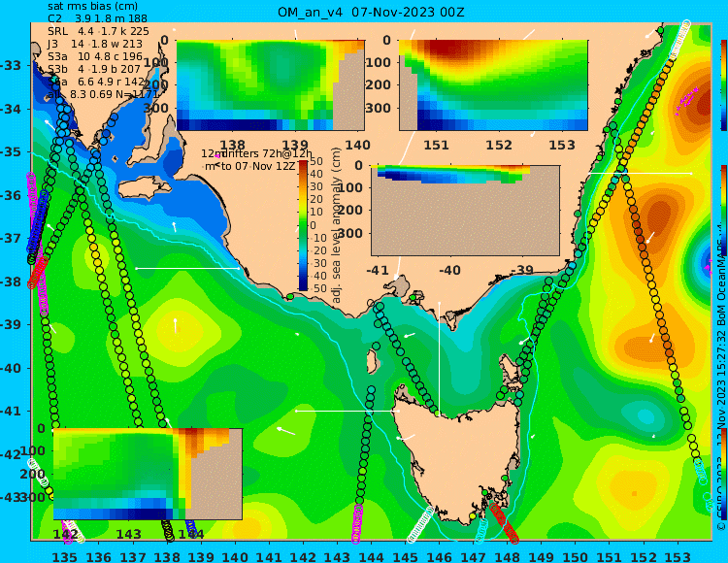Select the S3a satellite statistics row
The height and width of the screenshot is (563, 728).
[95, 56]
